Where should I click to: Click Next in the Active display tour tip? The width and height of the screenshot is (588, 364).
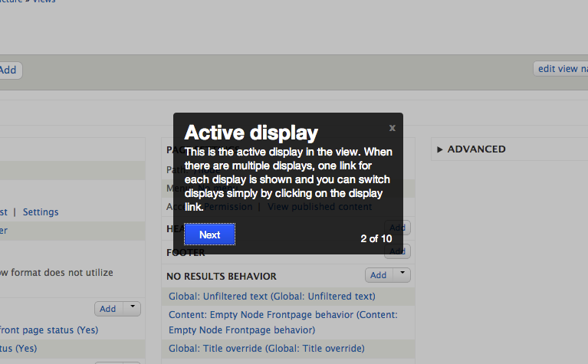[x=209, y=234]
